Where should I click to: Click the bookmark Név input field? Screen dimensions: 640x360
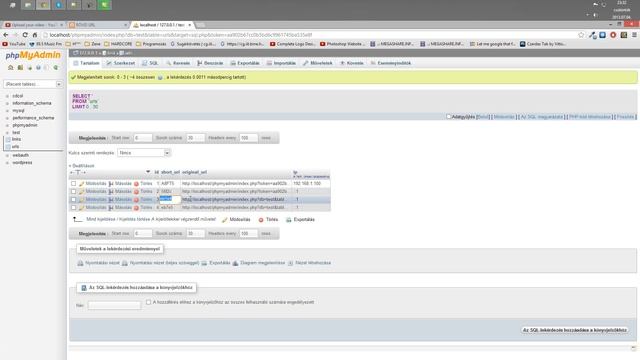pyautogui.click(x=114, y=305)
